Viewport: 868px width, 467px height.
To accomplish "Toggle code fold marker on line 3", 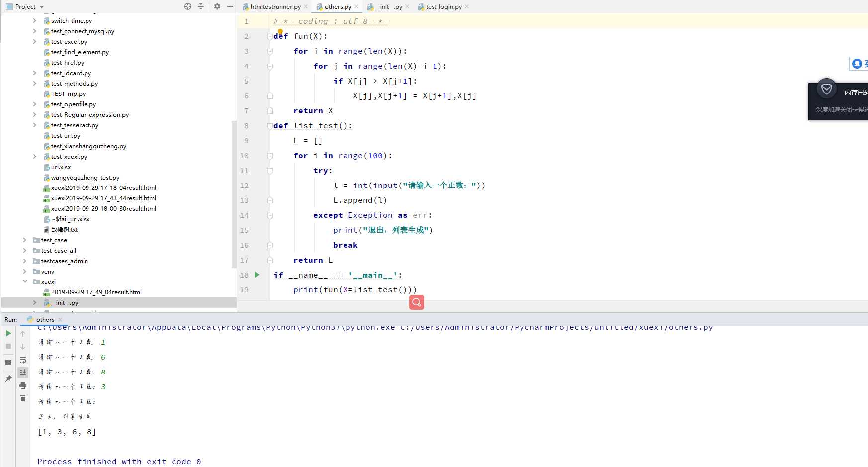I will point(270,51).
